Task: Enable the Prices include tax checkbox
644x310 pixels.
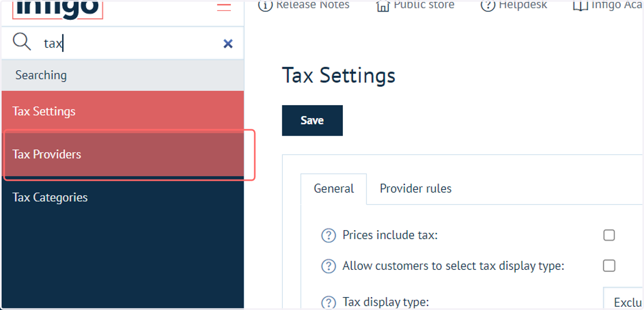Action: 609,235
